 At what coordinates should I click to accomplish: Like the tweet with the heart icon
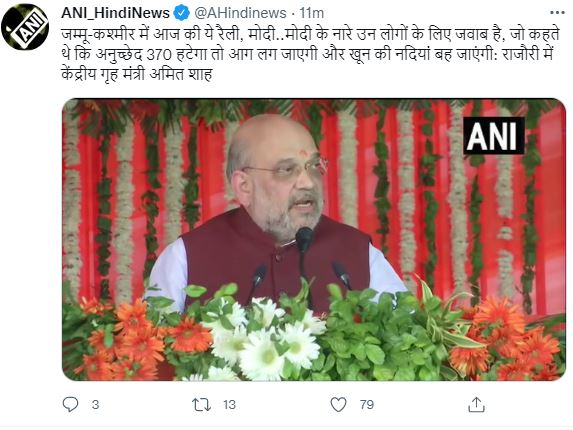click(x=338, y=404)
